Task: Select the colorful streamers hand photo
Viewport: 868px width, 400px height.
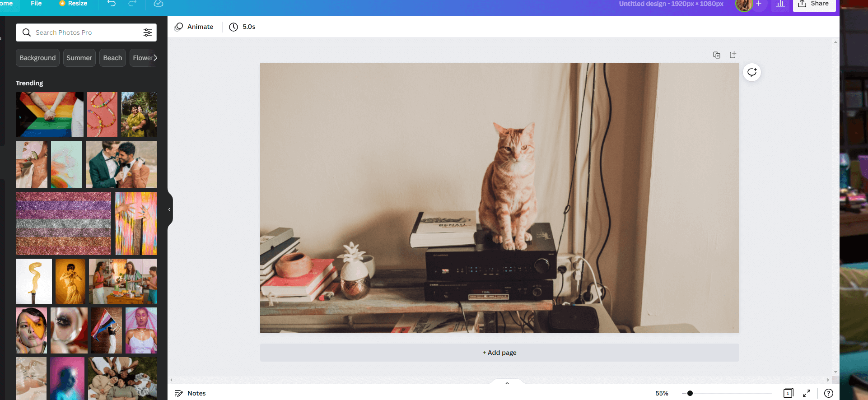Action: click(135, 223)
